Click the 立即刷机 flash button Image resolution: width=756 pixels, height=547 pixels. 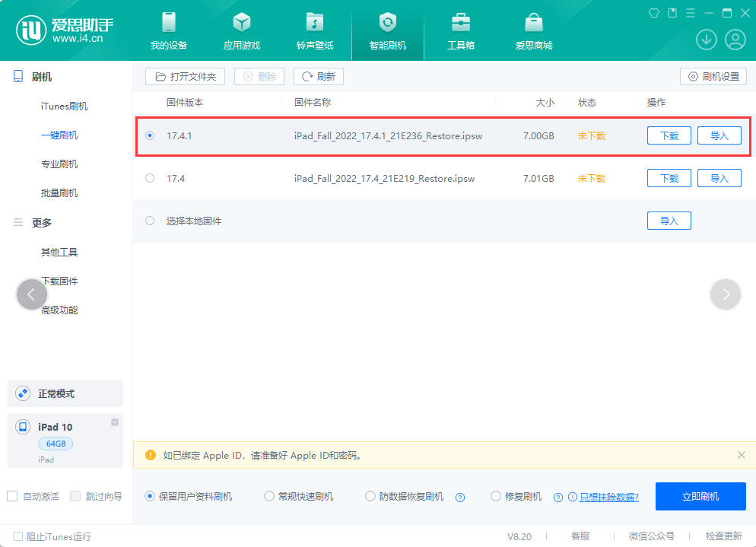(x=700, y=496)
